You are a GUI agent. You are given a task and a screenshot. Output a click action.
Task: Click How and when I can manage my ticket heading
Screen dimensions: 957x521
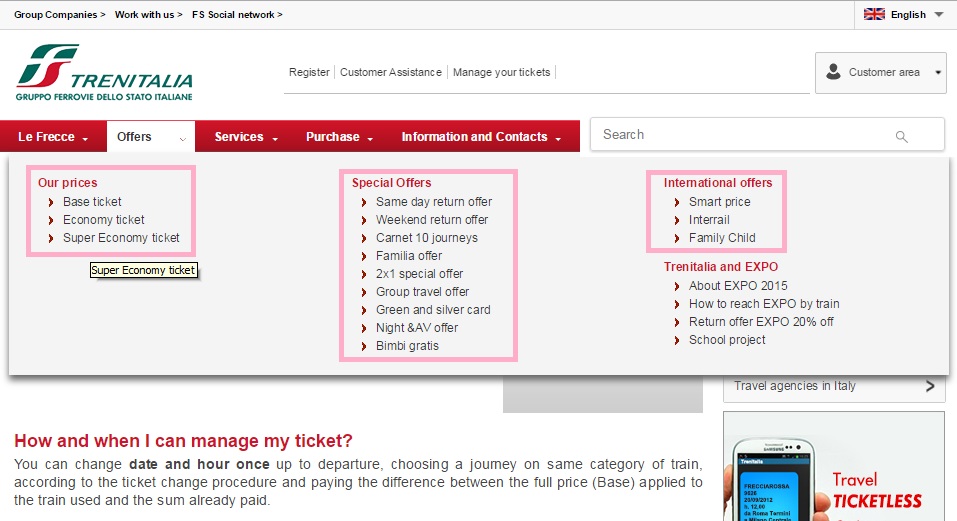point(183,440)
